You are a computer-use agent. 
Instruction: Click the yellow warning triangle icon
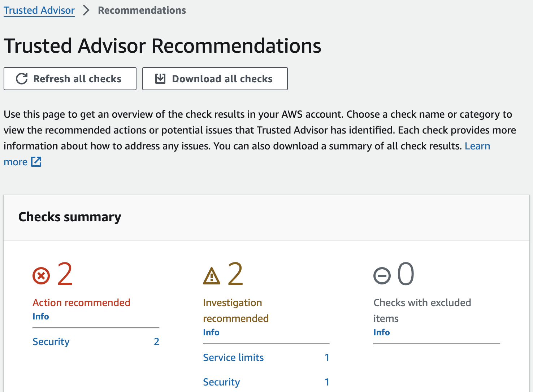212,276
